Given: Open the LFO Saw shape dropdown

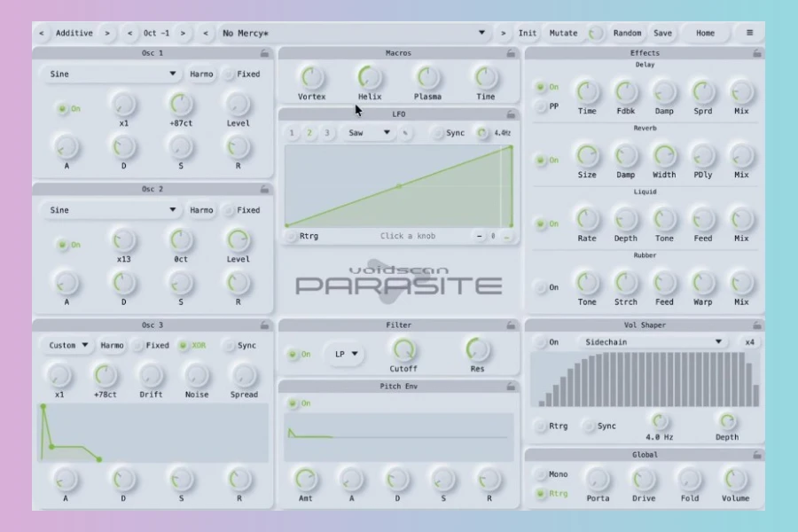Looking at the screenshot, I should tap(369, 133).
